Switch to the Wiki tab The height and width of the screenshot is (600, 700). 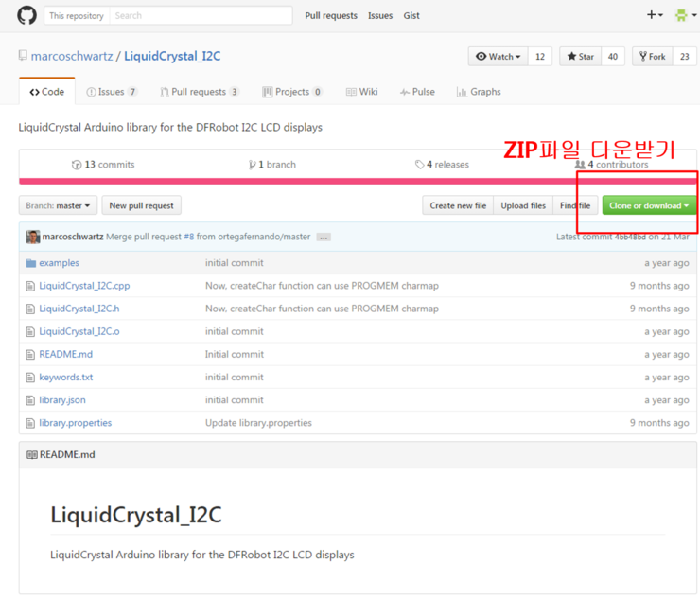click(362, 92)
